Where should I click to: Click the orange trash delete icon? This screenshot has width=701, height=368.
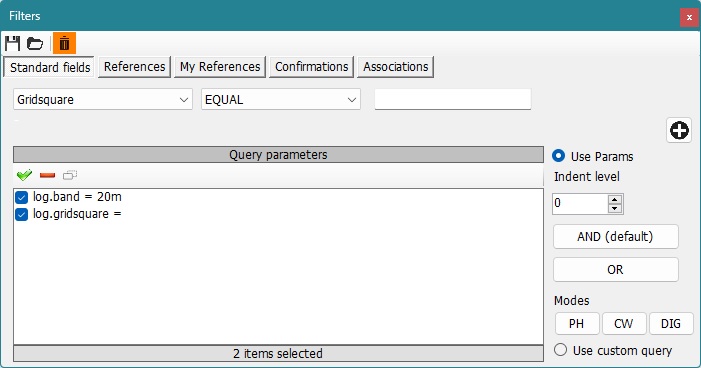64,43
